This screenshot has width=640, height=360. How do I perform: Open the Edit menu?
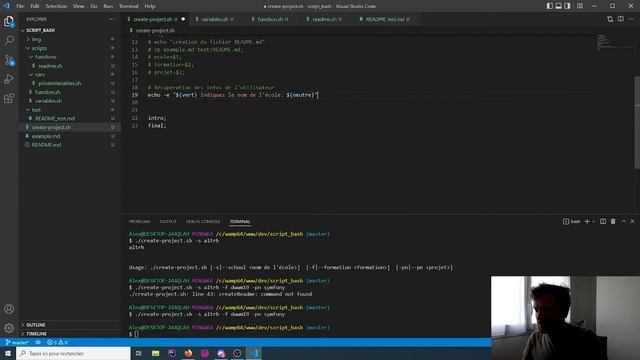coord(35,6)
